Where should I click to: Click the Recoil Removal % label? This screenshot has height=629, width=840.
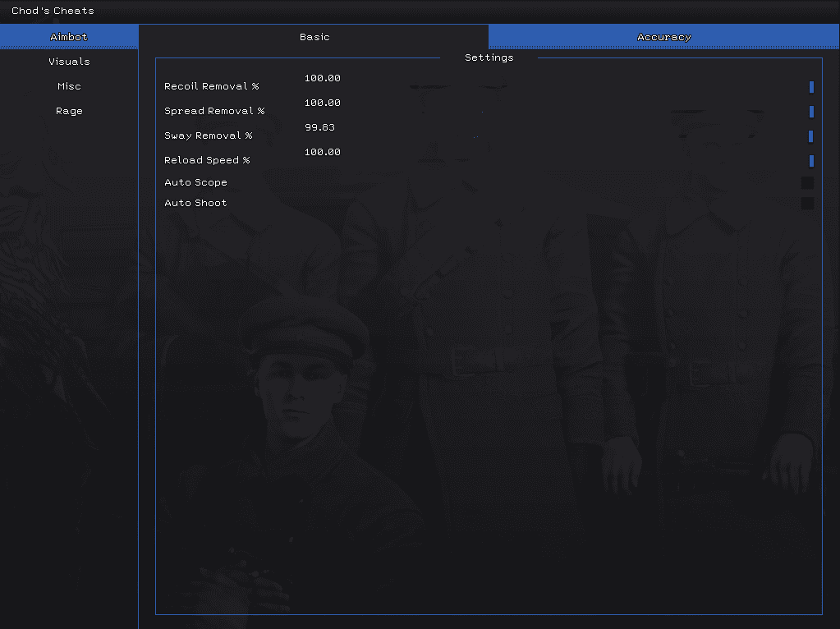coord(212,86)
